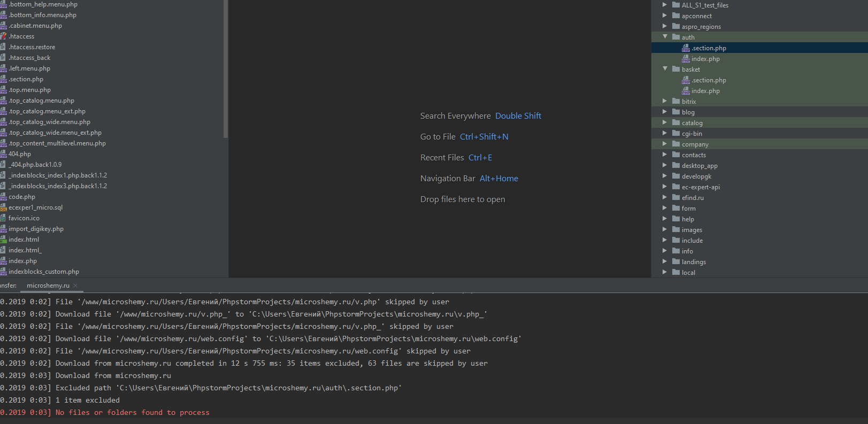Select .left.menu.php in the file list
868x424 pixels.
(x=29, y=68)
